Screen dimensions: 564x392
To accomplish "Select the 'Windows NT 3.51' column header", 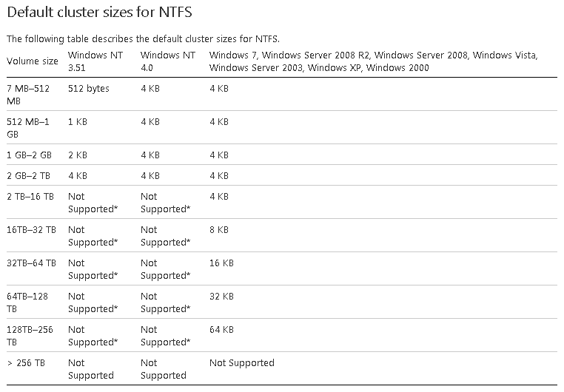I will 95,61.
